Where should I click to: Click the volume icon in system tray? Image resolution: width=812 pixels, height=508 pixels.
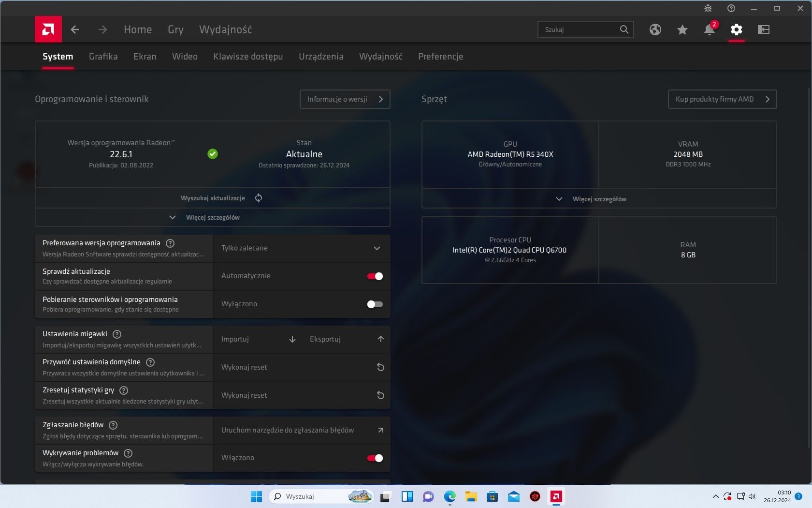pyautogui.click(x=752, y=496)
